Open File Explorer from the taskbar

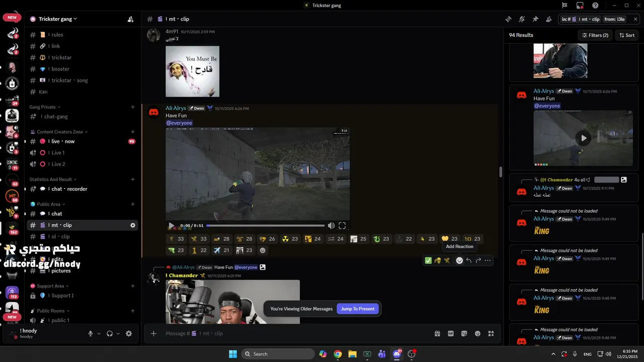coord(352,354)
